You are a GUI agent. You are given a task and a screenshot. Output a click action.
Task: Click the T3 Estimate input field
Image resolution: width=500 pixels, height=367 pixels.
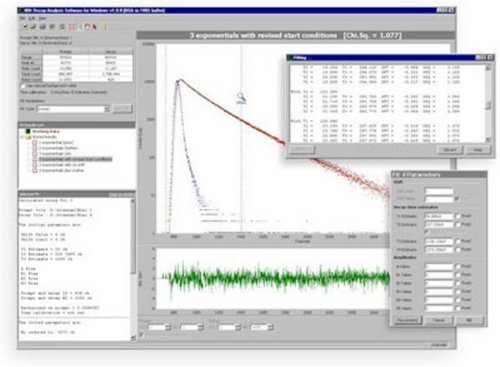tap(439, 241)
